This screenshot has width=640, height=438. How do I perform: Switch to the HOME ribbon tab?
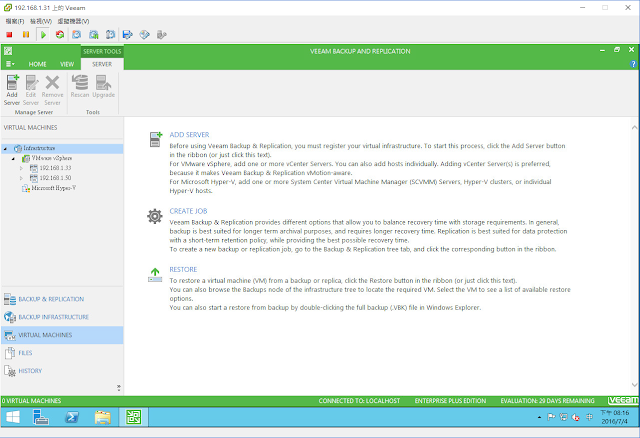[x=37, y=64]
